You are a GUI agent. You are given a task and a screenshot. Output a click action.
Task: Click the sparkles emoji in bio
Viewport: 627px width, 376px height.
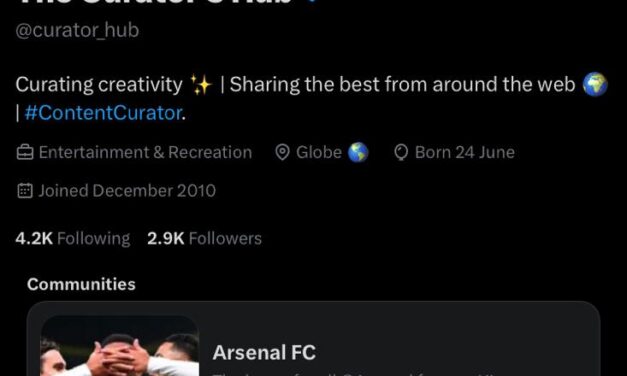point(201,85)
